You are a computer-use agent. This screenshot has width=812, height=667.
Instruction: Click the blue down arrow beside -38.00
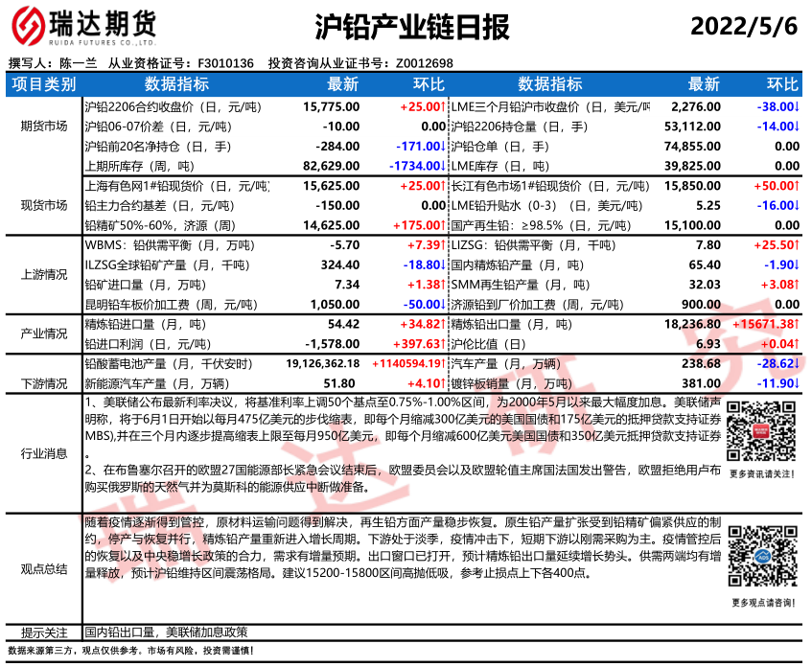coord(799,106)
